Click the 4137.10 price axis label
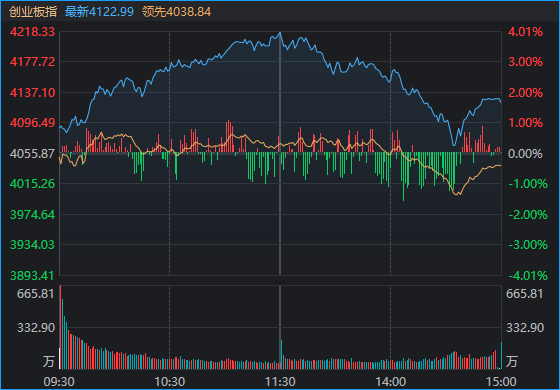560x390 pixels. pyautogui.click(x=32, y=92)
